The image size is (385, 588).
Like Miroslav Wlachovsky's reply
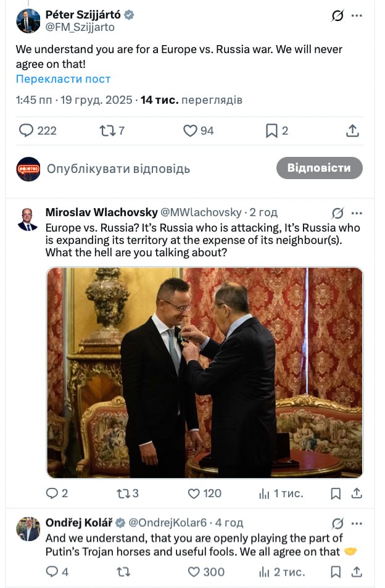[x=194, y=493]
